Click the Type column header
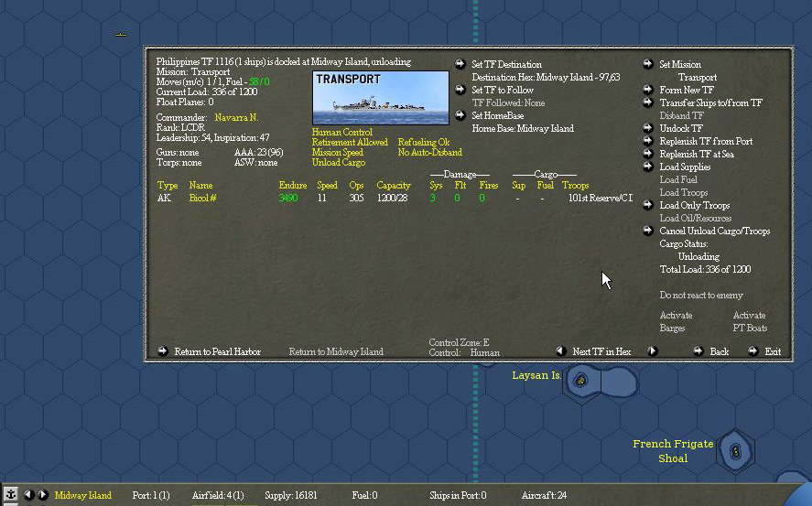Image resolution: width=812 pixels, height=506 pixels. point(168,185)
